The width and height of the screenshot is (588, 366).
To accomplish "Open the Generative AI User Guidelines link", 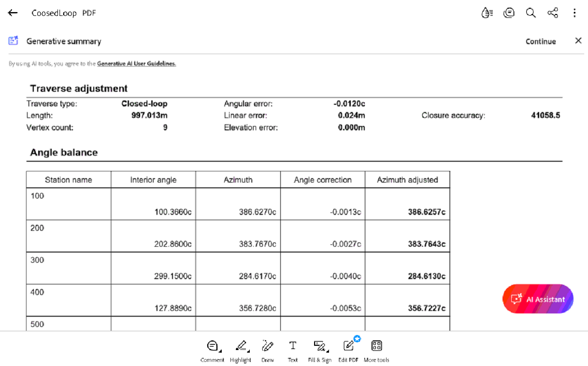I will coord(136,64).
